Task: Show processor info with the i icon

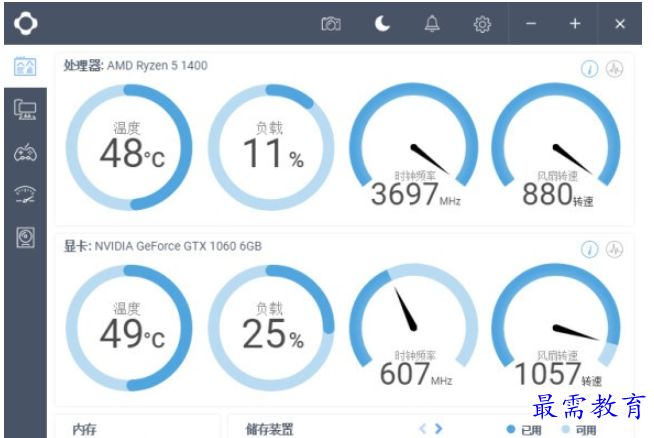Action: pos(589,68)
